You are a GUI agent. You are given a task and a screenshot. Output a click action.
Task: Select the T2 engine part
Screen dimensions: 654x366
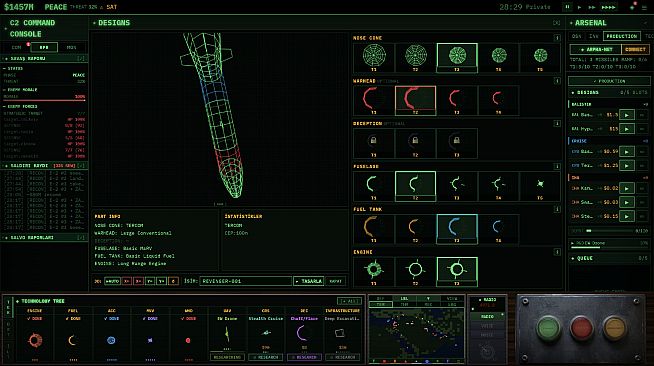(415, 272)
